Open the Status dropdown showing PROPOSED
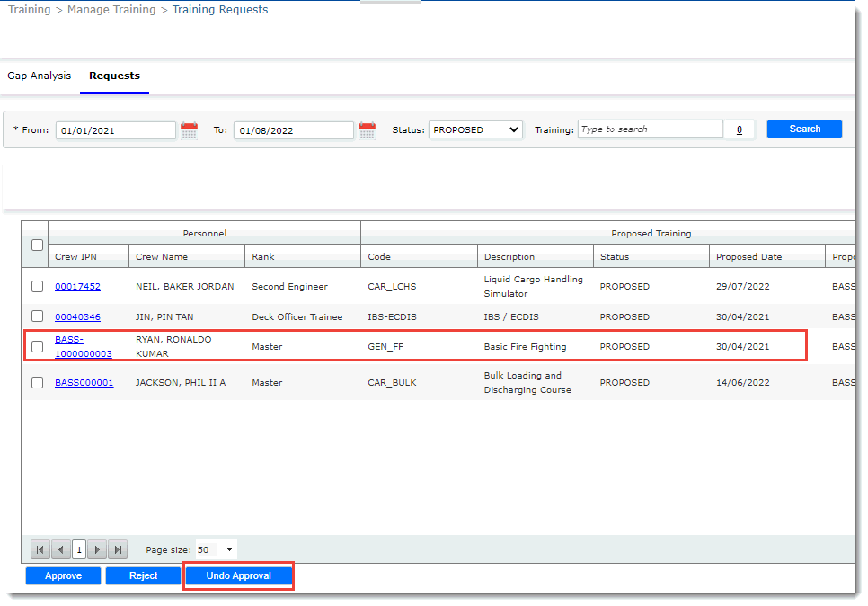 [475, 129]
